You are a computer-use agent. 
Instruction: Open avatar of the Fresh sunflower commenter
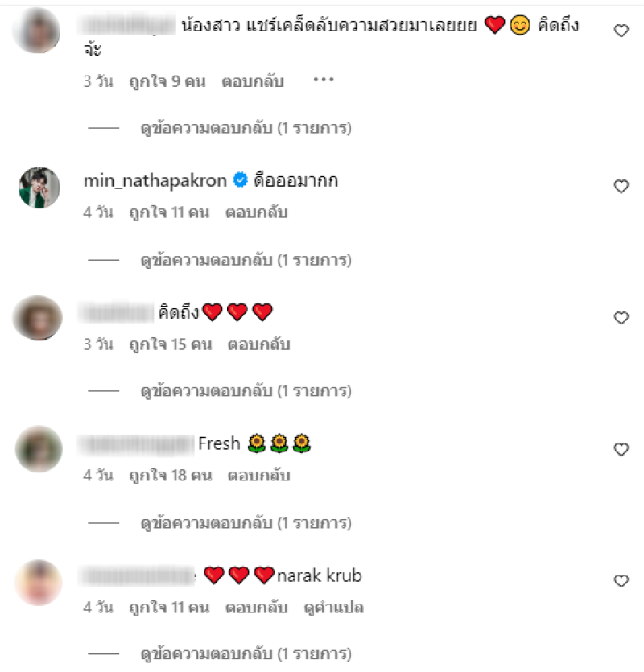[x=39, y=449]
